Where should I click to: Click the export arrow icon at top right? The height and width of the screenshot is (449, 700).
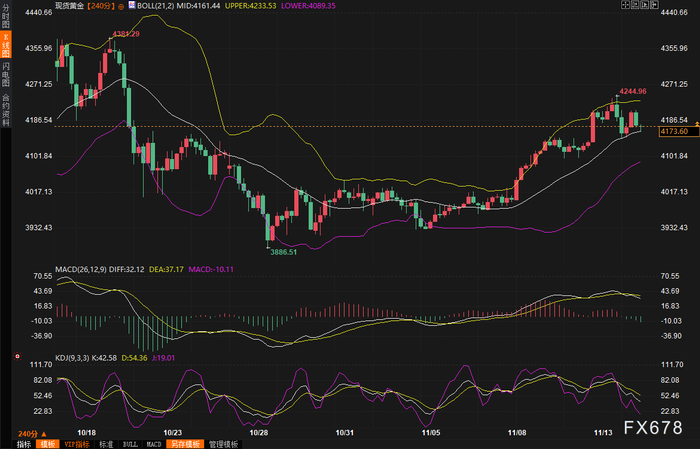(654, 5)
